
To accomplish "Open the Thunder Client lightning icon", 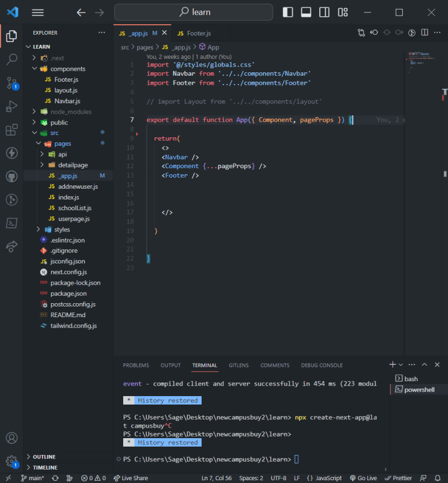I will coord(11,153).
